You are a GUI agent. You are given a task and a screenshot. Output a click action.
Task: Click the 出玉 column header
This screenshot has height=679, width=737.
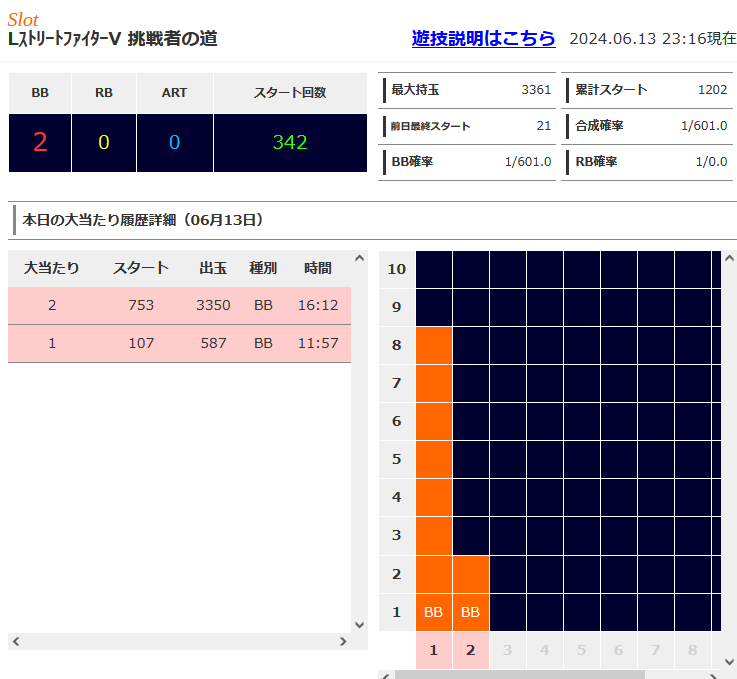(x=213, y=268)
